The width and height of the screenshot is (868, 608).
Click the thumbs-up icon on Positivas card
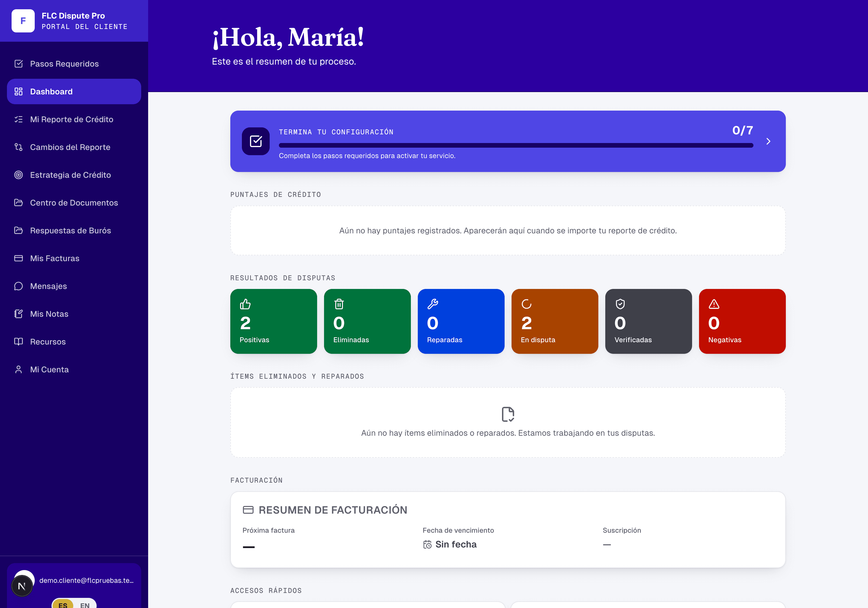[x=245, y=304]
